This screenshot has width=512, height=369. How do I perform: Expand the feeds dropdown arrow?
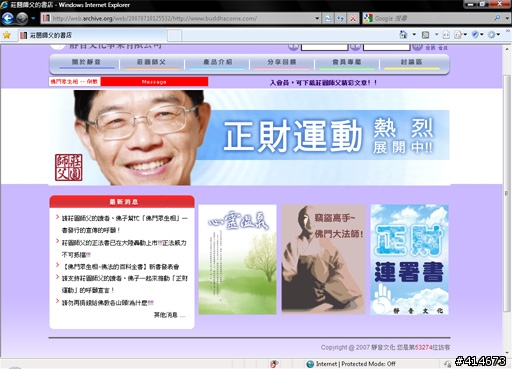tap(436, 35)
